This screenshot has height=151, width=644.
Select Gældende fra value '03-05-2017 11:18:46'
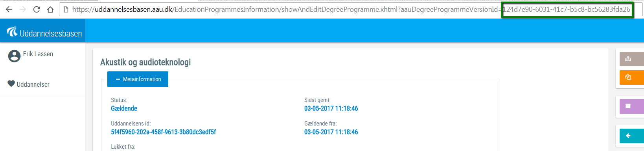pyautogui.click(x=331, y=132)
